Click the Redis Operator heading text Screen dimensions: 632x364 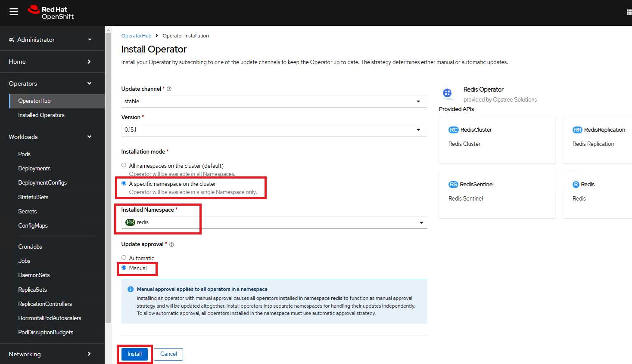point(483,89)
